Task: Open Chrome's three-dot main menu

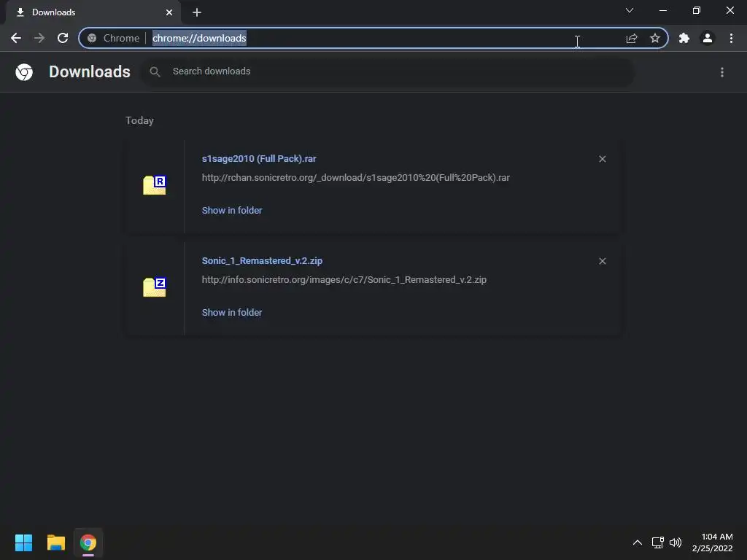Action: pos(731,38)
